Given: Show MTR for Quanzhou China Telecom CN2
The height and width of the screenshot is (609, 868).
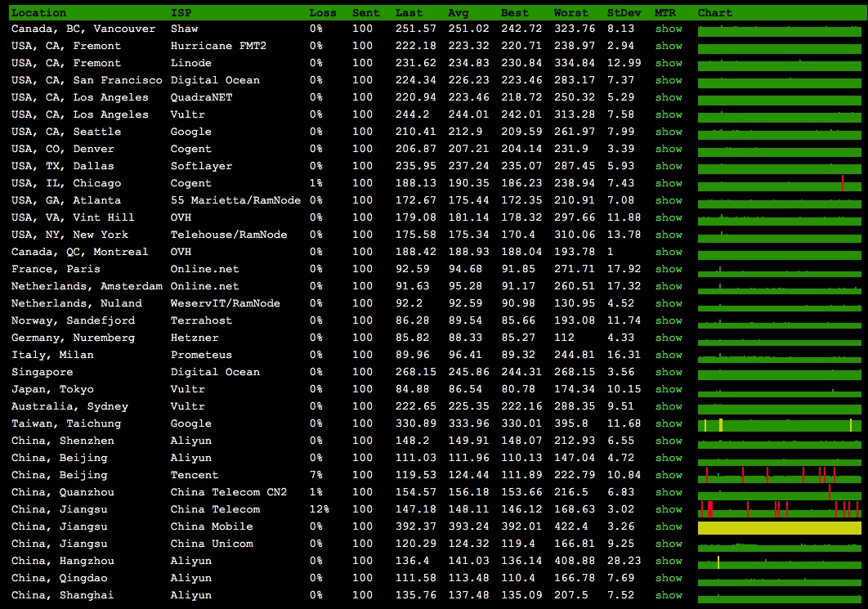Looking at the screenshot, I should (669, 492).
